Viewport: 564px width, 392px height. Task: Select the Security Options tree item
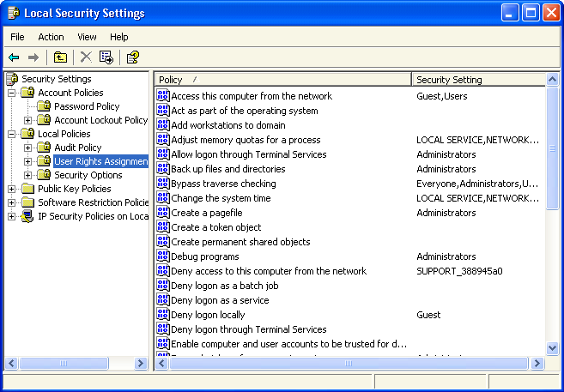(88, 175)
